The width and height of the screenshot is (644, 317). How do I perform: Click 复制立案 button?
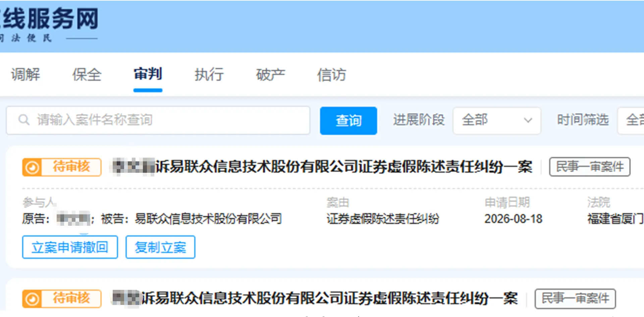pos(160,247)
